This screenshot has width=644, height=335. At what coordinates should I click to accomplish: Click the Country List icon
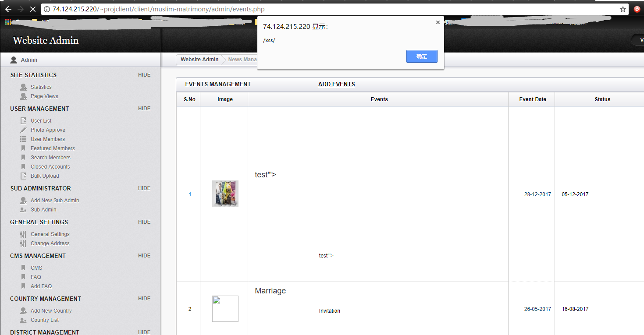[23, 320]
